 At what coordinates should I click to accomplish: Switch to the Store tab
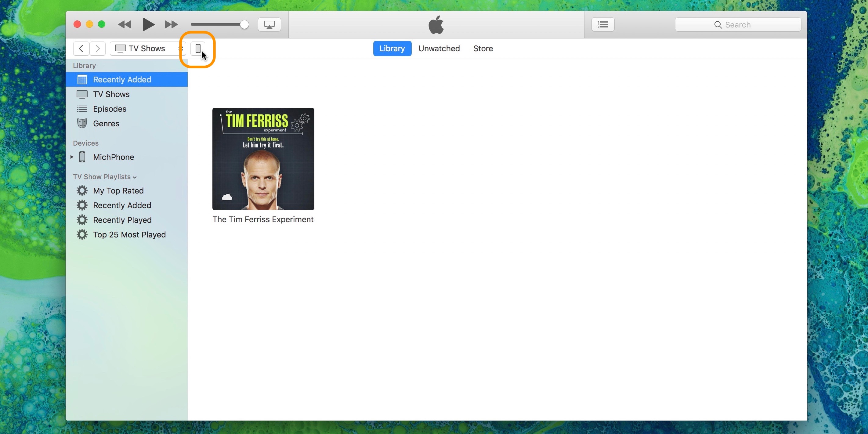[483, 49]
